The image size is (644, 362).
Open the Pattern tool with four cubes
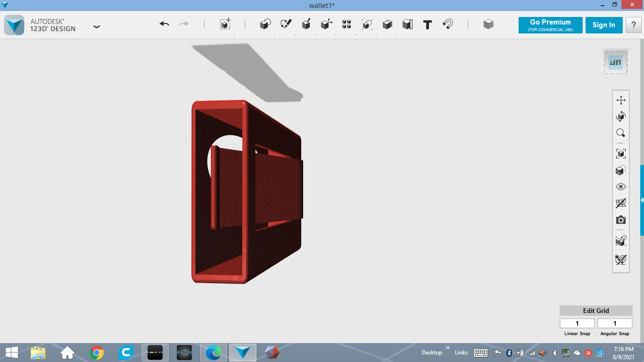tap(347, 25)
